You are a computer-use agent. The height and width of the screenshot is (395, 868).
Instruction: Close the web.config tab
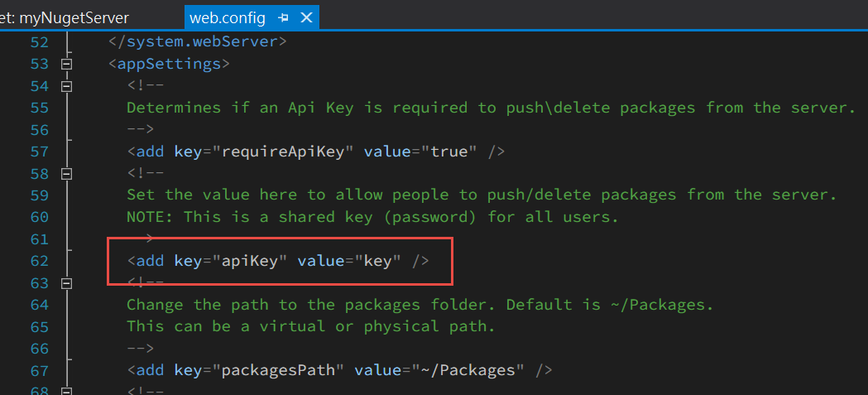306,18
